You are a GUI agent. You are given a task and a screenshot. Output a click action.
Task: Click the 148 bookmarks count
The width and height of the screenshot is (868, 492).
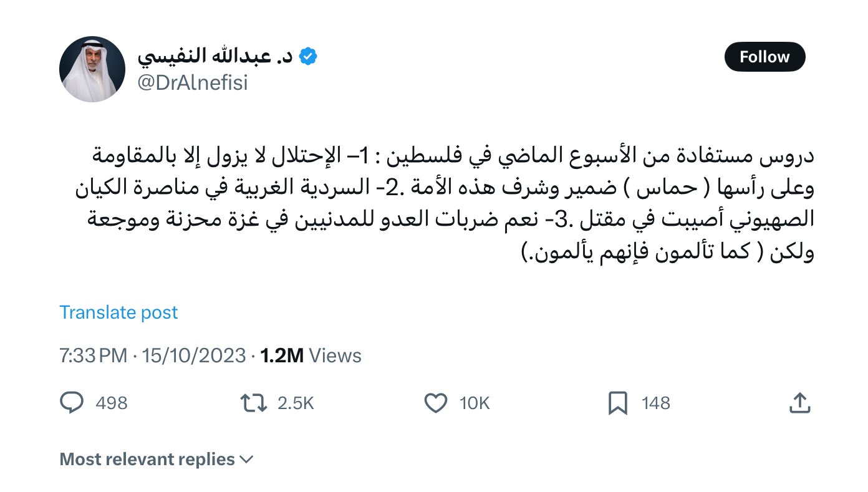(x=656, y=403)
